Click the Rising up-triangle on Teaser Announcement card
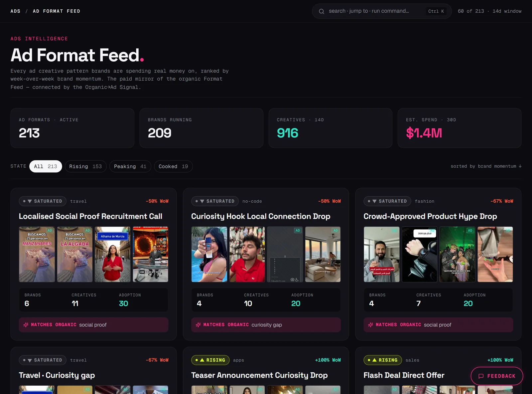This screenshot has width=532, height=394. tap(202, 360)
